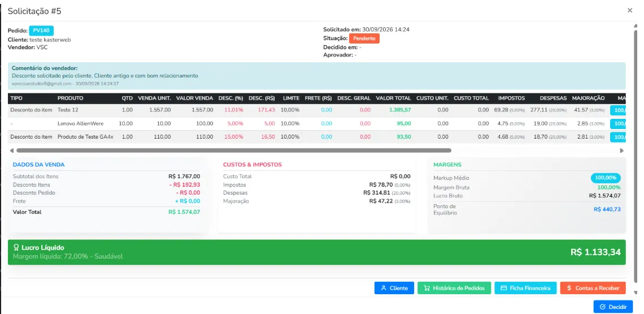Click the 11,01% discount value
Image resolution: width=644 pixels, height=314 pixels.
pos(234,110)
